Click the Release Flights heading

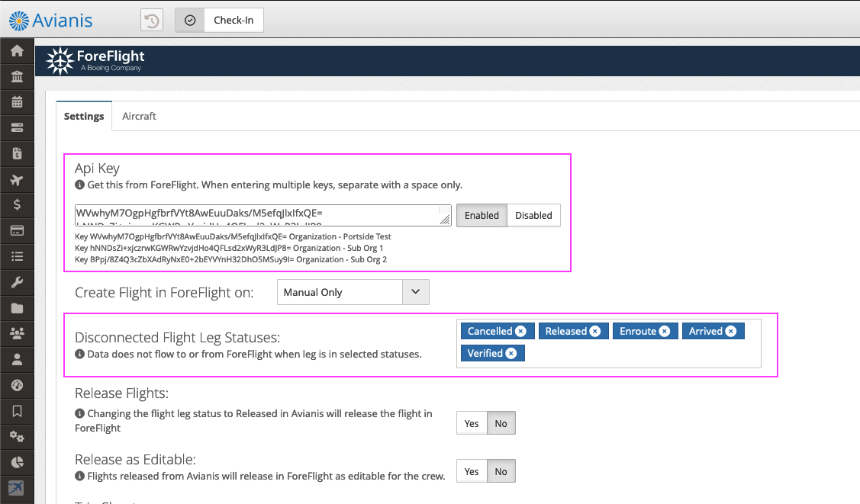coord(122,393)
